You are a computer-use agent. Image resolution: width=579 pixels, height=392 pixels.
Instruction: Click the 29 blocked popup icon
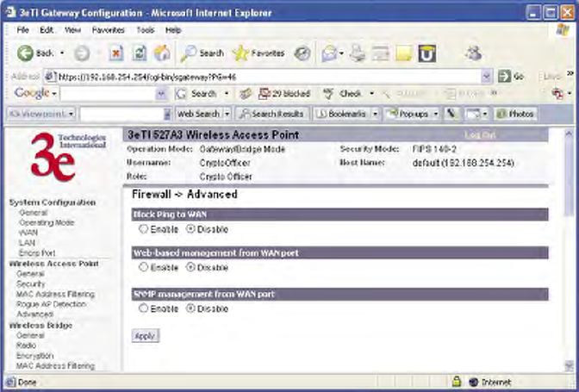coord(264,94)
